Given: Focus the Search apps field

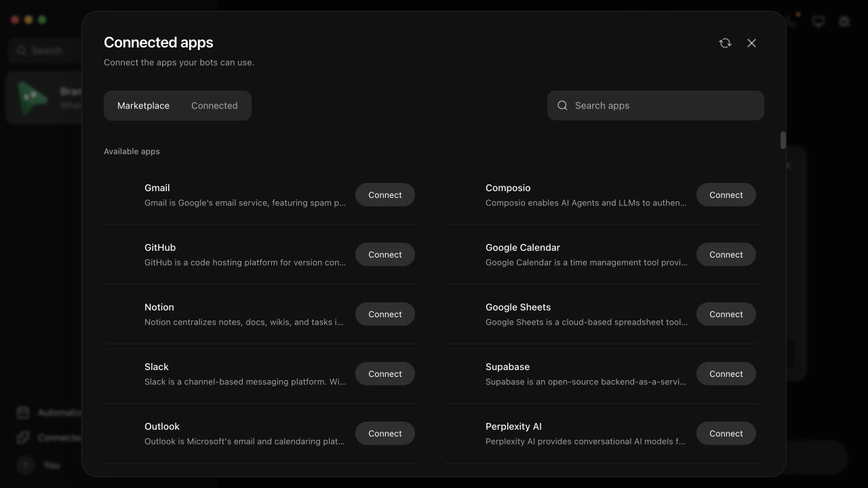Looking at the screenshot, I should point(656,105).
